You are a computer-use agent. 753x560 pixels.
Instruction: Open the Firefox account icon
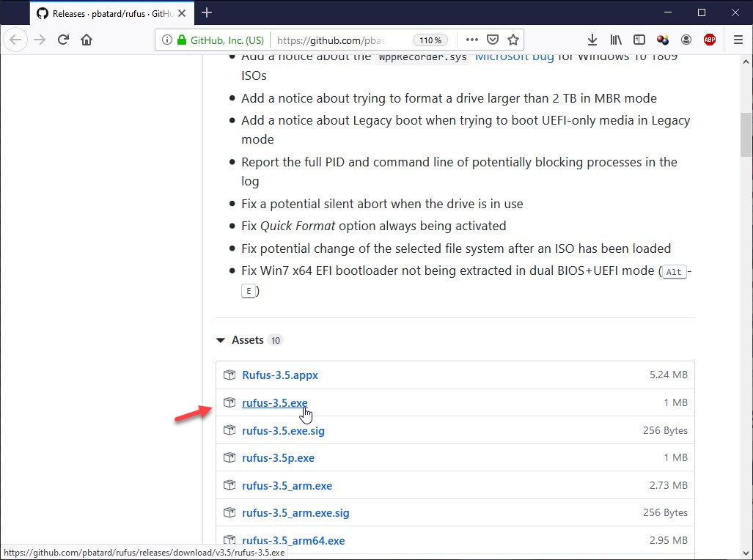[x=686, y=40]
